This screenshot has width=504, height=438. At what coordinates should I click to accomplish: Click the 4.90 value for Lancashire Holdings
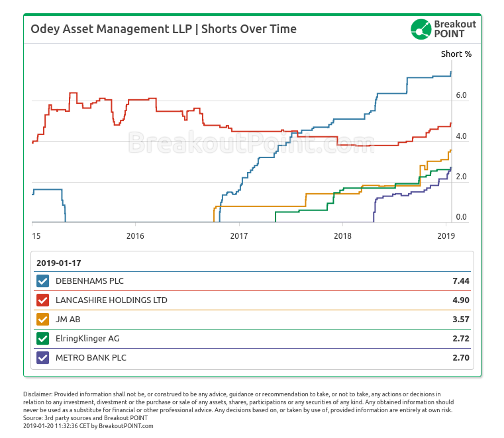[x=461, y=300]
